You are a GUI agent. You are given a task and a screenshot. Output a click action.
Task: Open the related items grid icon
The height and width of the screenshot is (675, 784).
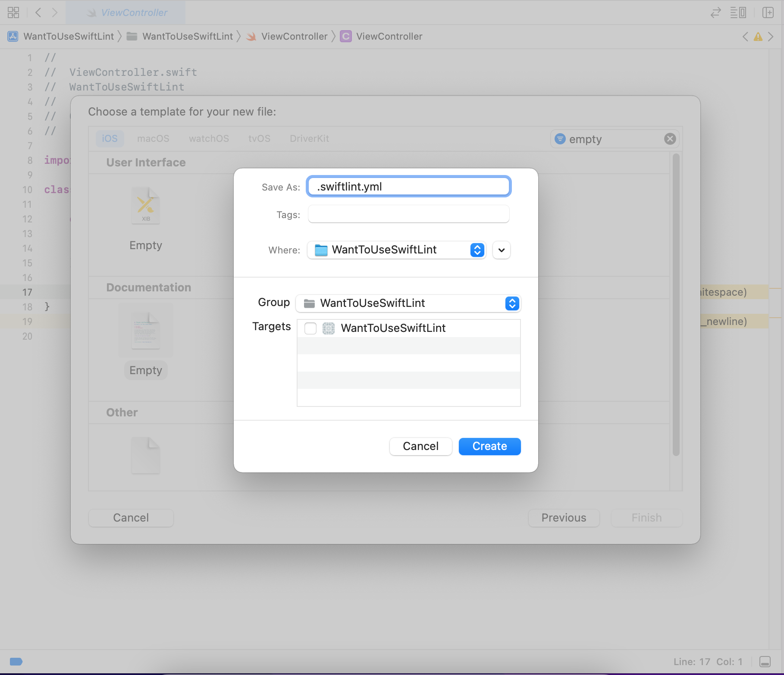click(13, 12)
